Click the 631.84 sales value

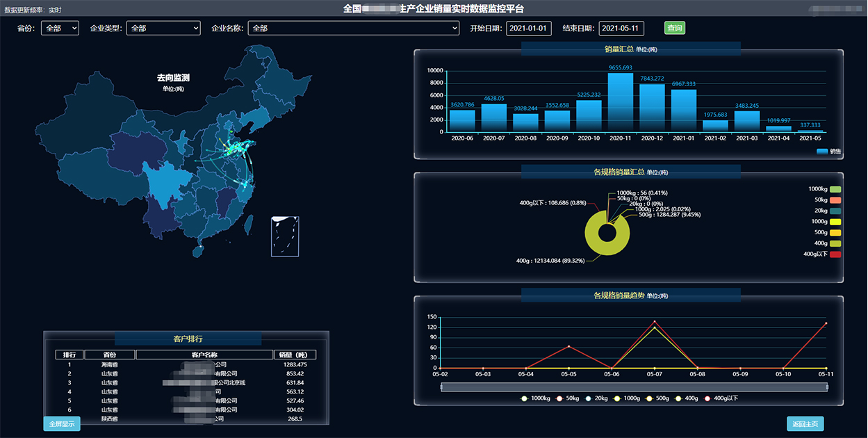(295, 382)
